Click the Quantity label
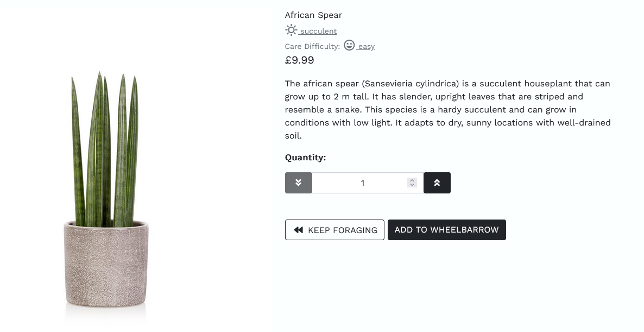Viewport: 644px width, 332px height. [x=305, y=158]
